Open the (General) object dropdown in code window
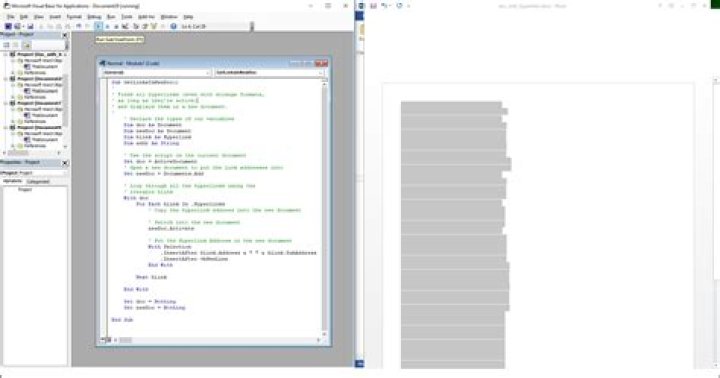Screen dimensions: 720x378 point(208,73)
